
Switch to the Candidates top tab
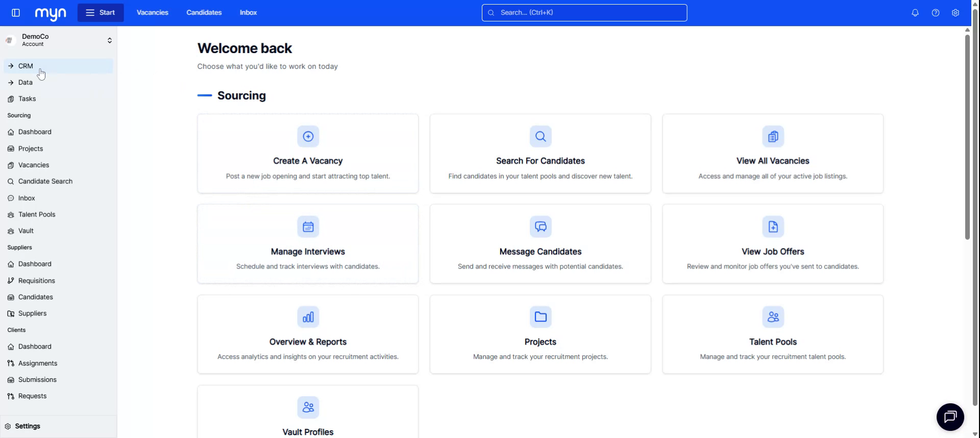point(204,13)
